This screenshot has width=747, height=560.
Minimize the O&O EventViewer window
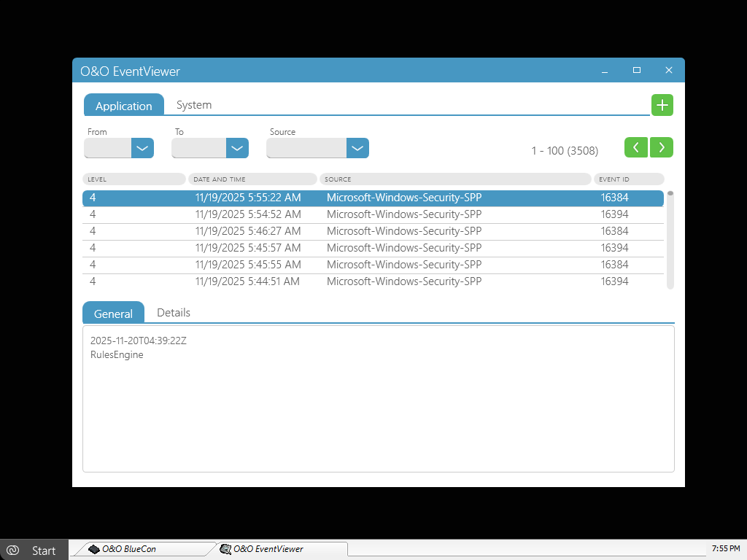click(x=604, y=71)
